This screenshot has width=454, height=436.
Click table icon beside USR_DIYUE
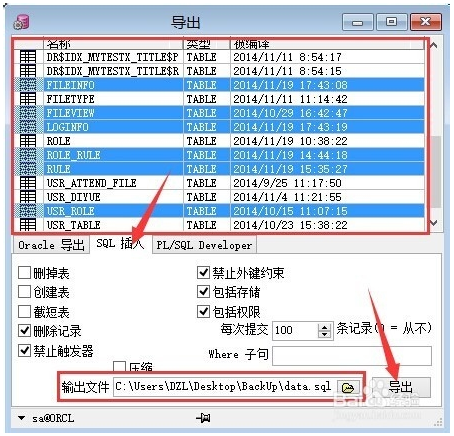click(28, 197)
